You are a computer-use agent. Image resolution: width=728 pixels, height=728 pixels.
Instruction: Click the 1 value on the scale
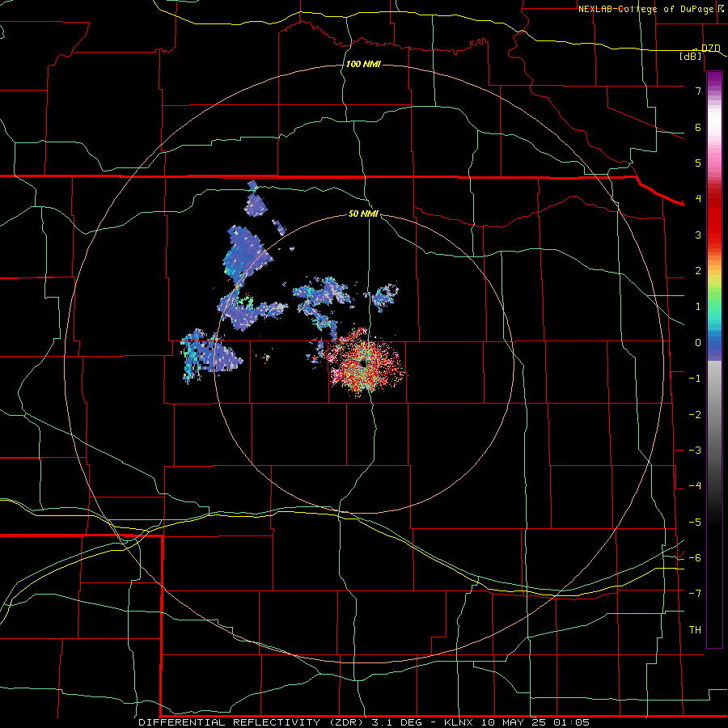pyautogui.click(x=698, y=307)
